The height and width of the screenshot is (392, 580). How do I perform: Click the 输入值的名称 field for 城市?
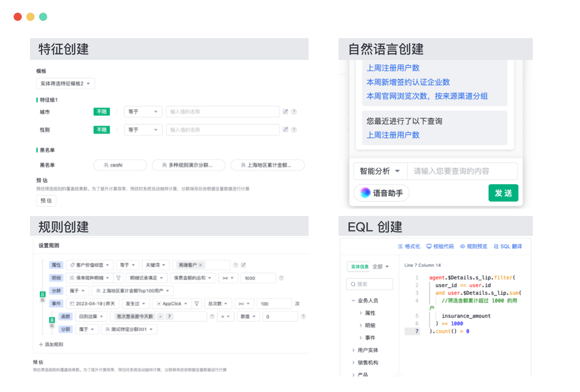point(223,112)
